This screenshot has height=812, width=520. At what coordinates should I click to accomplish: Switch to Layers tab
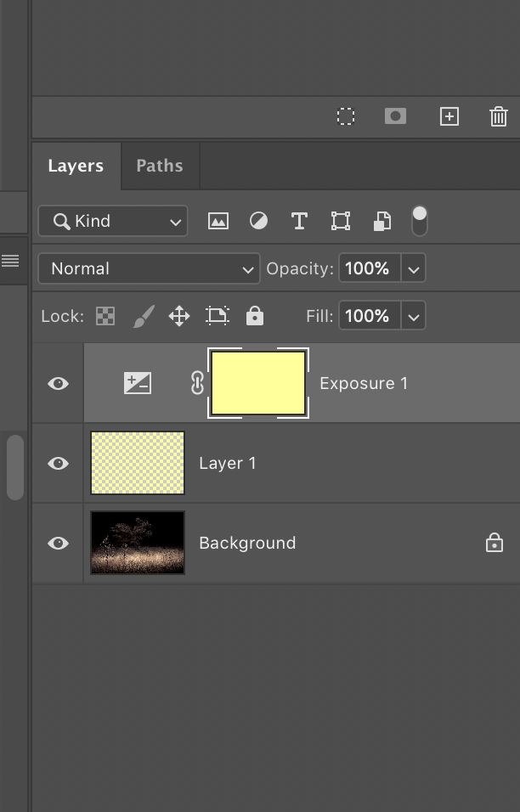[76, 166]
